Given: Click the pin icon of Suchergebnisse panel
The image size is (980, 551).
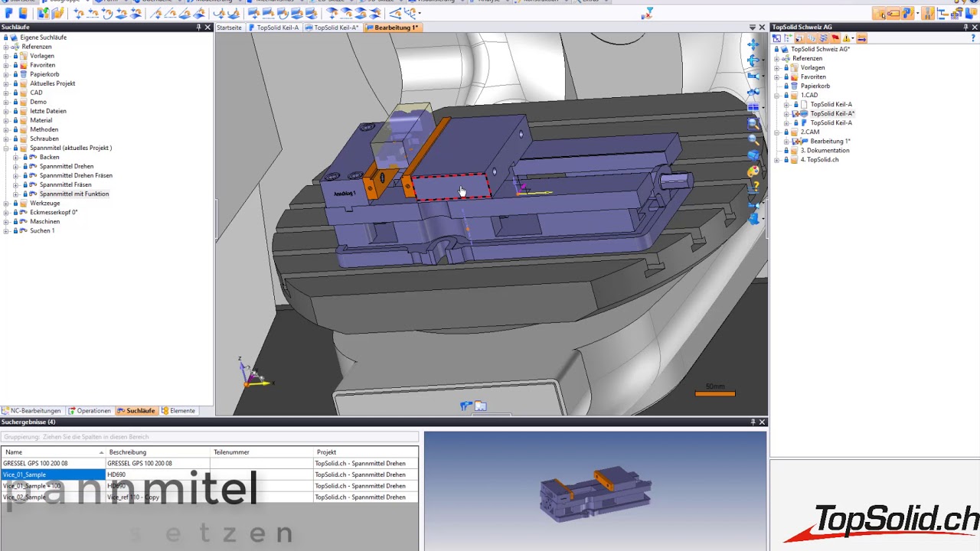Looking at the screenshot, I should [753, 422].
